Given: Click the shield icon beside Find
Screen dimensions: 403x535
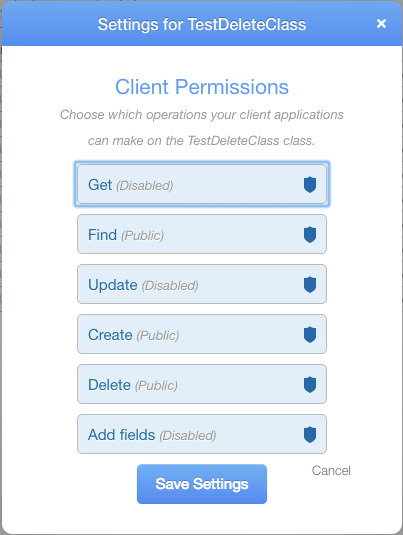Looking at the screenshot, I should pos(310,234).
